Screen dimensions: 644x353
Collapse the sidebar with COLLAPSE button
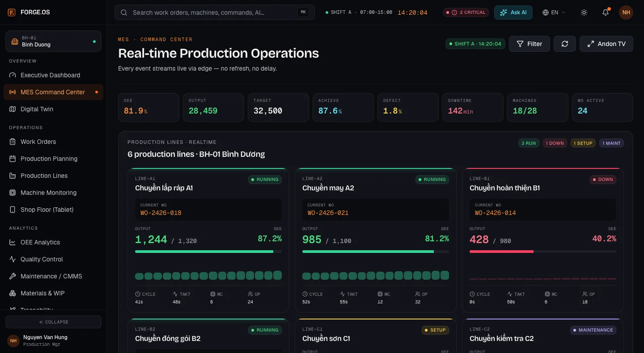53,322
